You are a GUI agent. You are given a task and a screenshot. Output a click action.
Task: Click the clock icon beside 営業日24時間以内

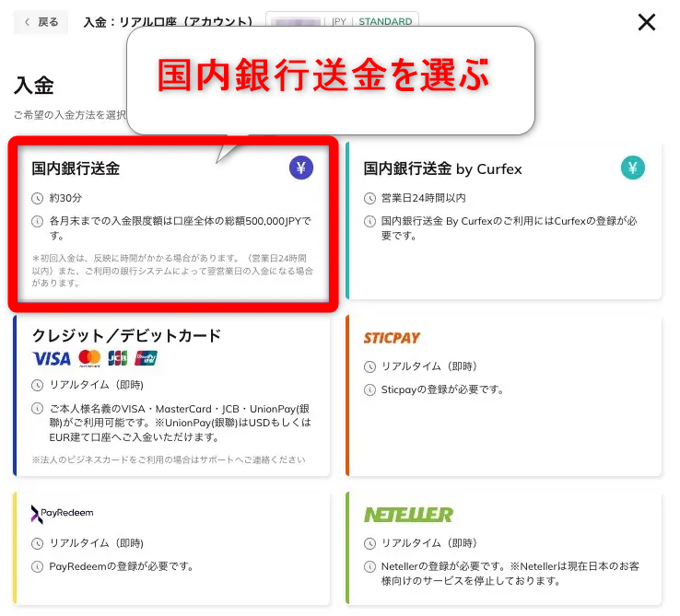tap(369, 198)
